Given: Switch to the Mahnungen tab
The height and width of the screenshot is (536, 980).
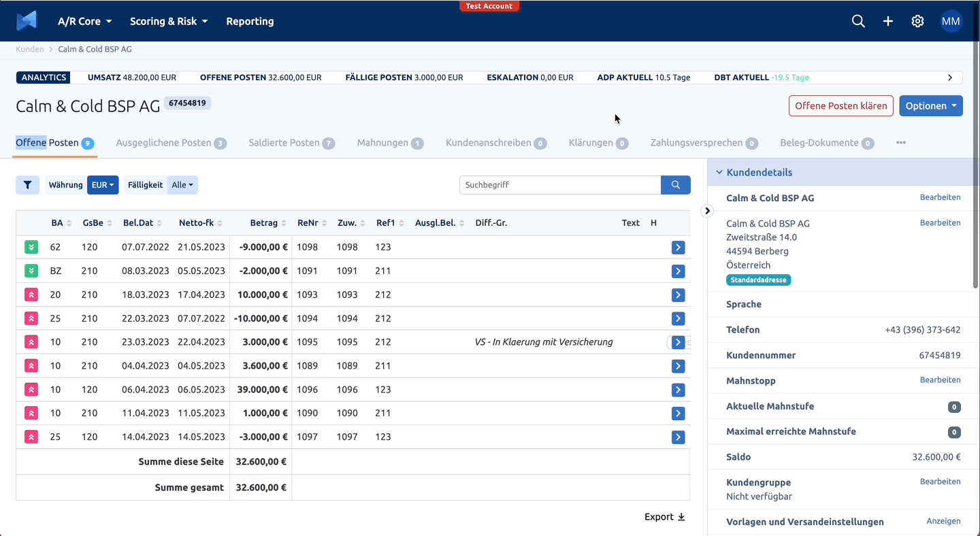Looking at the screenshot, I should 390,143.
